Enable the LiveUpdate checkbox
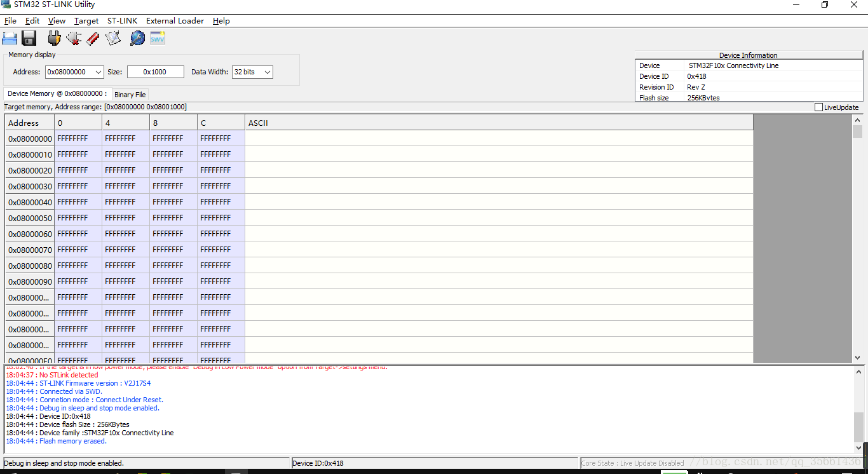The height and width of the screenshot is (474, 868). coord(818,107)
